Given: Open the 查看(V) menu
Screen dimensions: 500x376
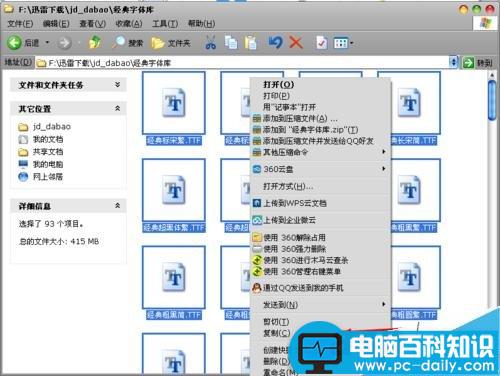Looking at the screenshot, I should pos(92,24).
